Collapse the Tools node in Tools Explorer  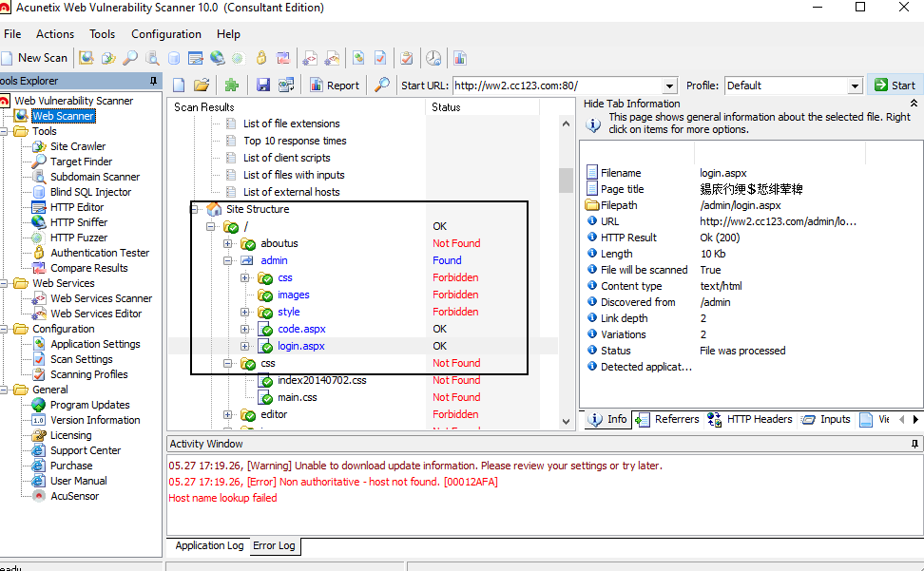(x=4, y=131)
